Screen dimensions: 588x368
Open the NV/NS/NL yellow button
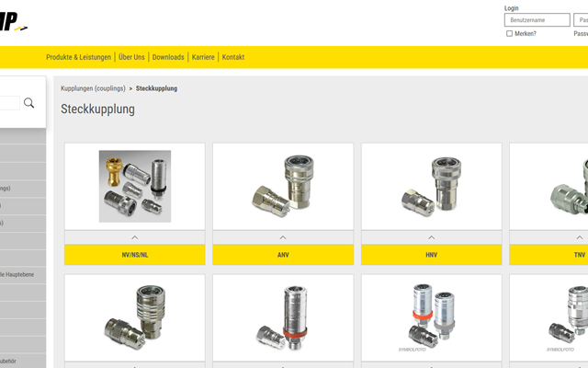tap(135, 255)
